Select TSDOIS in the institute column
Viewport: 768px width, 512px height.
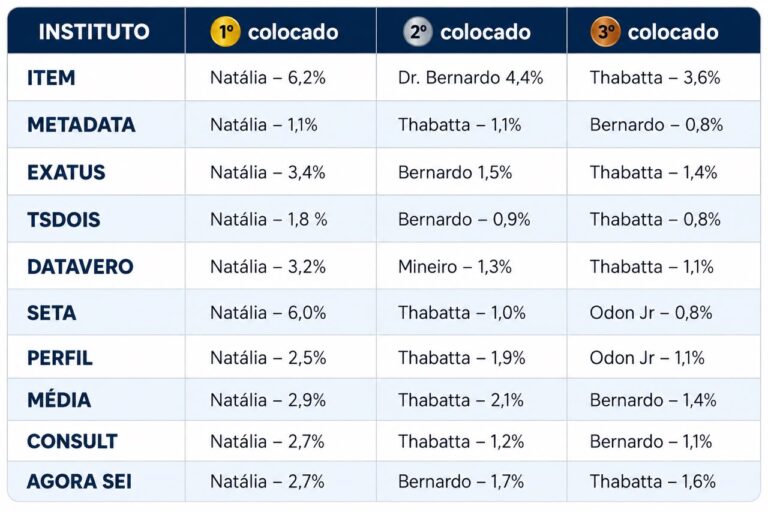(64, 219)
